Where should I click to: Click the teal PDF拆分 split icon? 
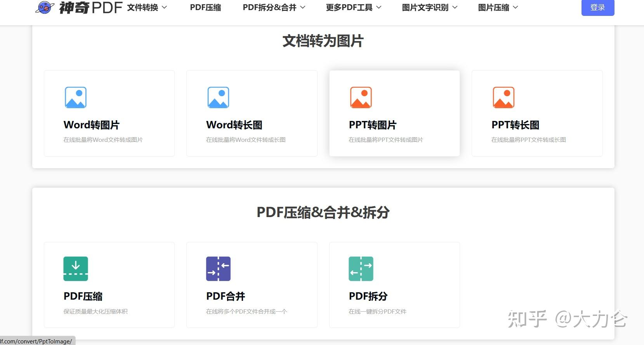361,269
